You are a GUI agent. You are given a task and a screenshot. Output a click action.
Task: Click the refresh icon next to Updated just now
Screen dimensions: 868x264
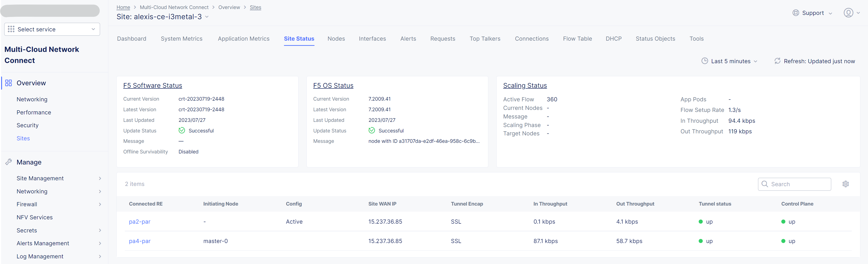[x=777, y=61]
